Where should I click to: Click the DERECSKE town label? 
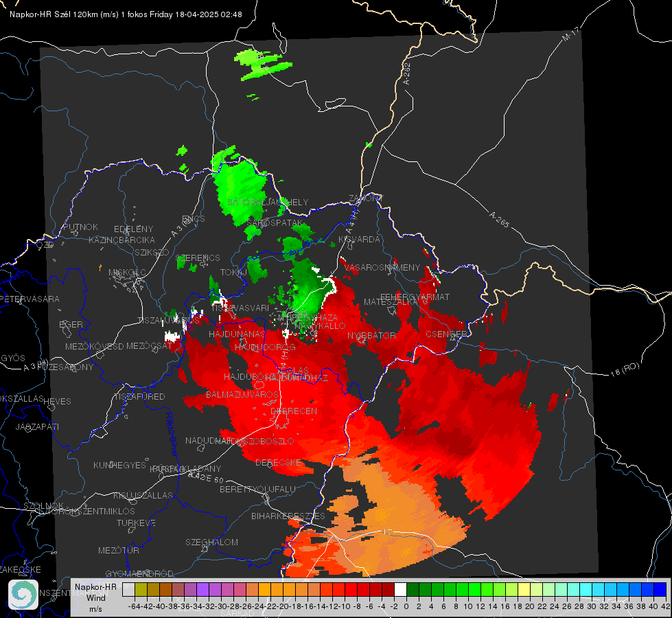tap(278, 462)
